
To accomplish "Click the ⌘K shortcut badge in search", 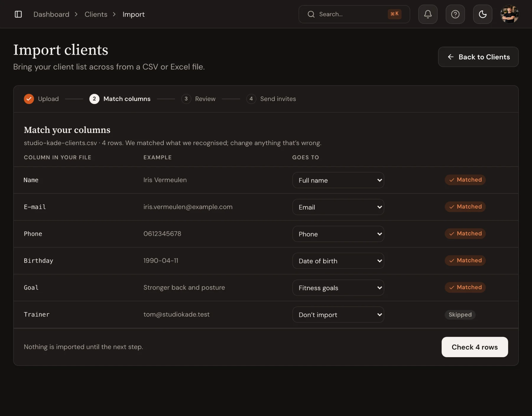I will (395, 14).
